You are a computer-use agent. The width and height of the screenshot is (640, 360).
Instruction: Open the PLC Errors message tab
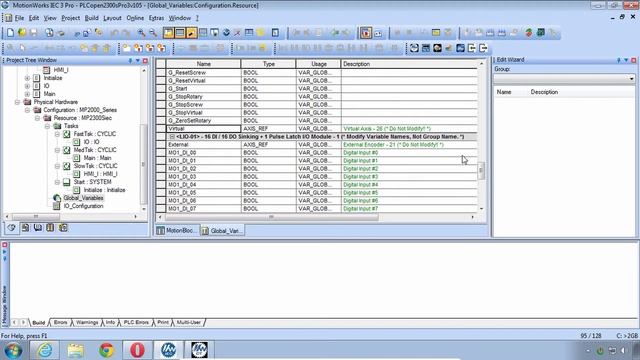pyautogui.click(x=136, y=322)
